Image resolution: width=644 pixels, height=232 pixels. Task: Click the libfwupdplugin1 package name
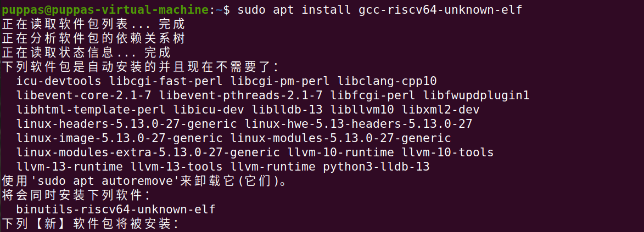coord(477,95)
